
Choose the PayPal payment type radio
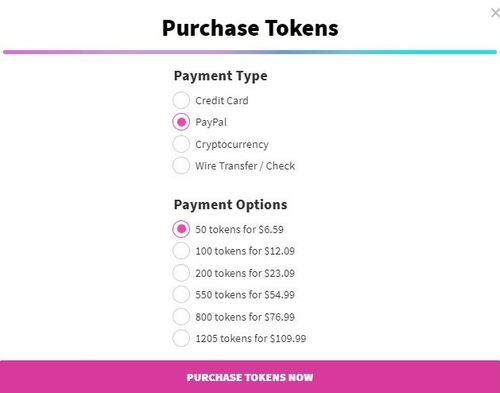coord(181,122)
